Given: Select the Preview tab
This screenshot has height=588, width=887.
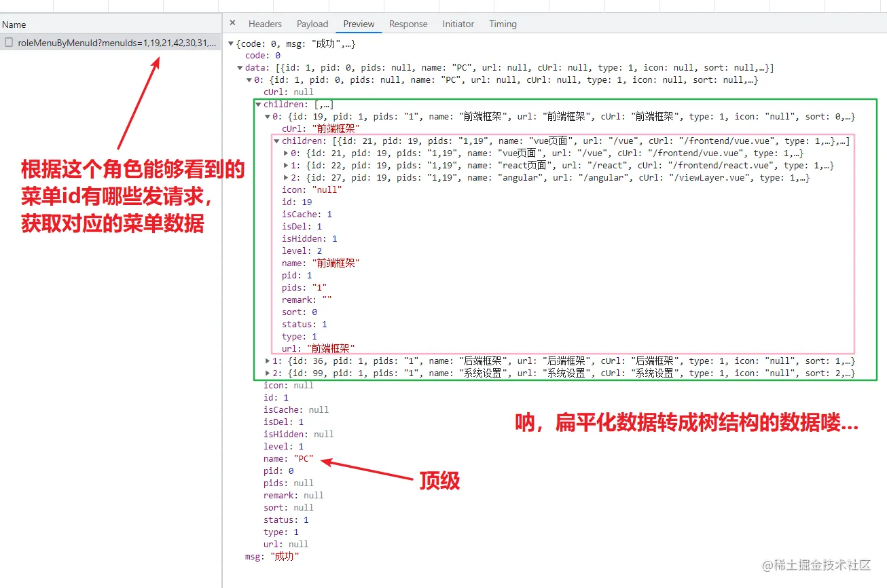Looking at the screenshot, I should (359, 24).
